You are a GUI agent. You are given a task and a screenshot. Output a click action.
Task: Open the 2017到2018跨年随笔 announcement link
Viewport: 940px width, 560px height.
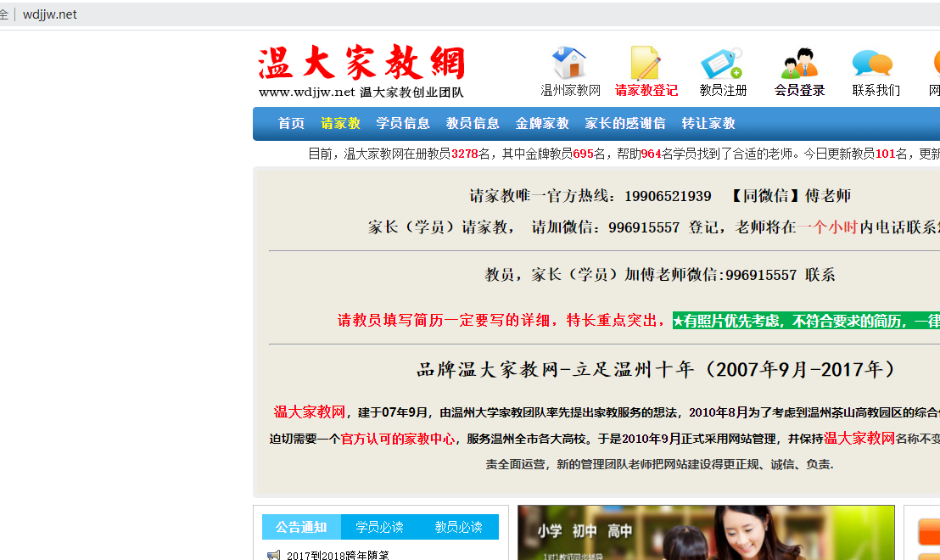click(337, 555)
